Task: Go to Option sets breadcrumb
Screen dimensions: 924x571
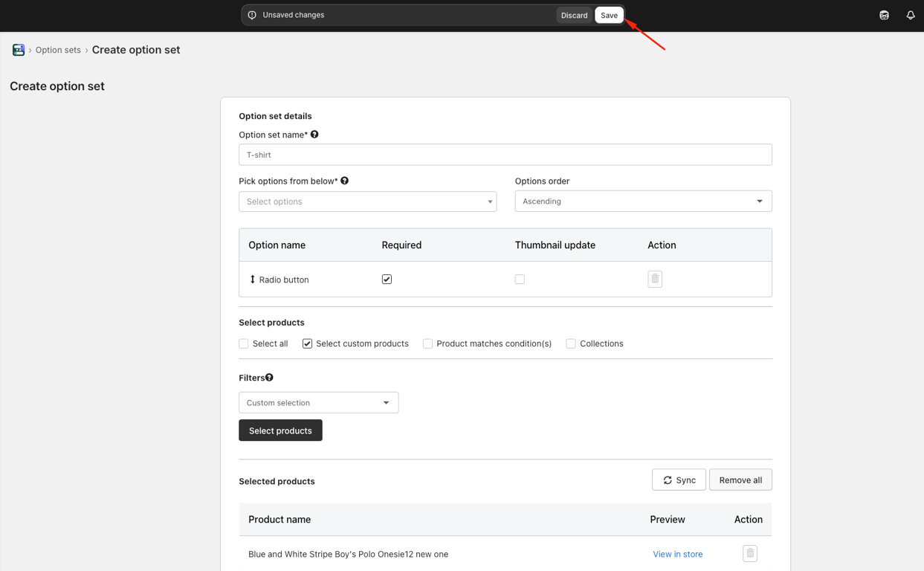Action: [x=58, y=50]
